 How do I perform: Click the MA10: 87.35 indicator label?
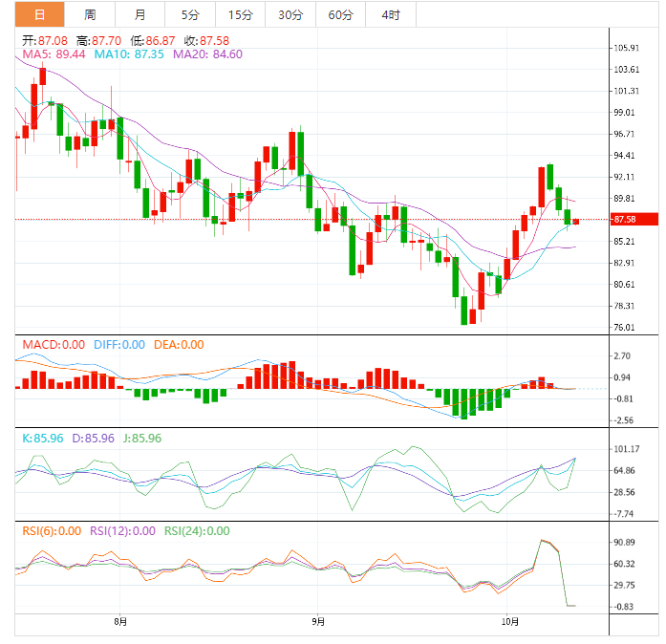point(129,54)
